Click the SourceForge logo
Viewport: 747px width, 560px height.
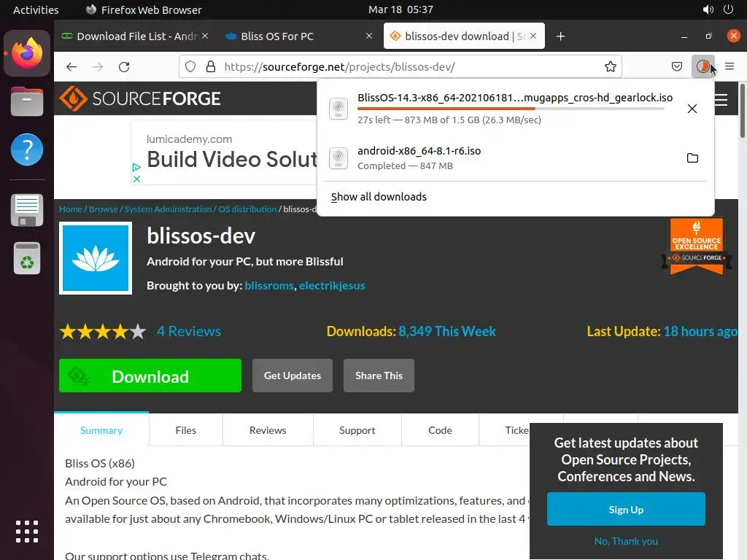pyautogui.click(x=140, y=98)
